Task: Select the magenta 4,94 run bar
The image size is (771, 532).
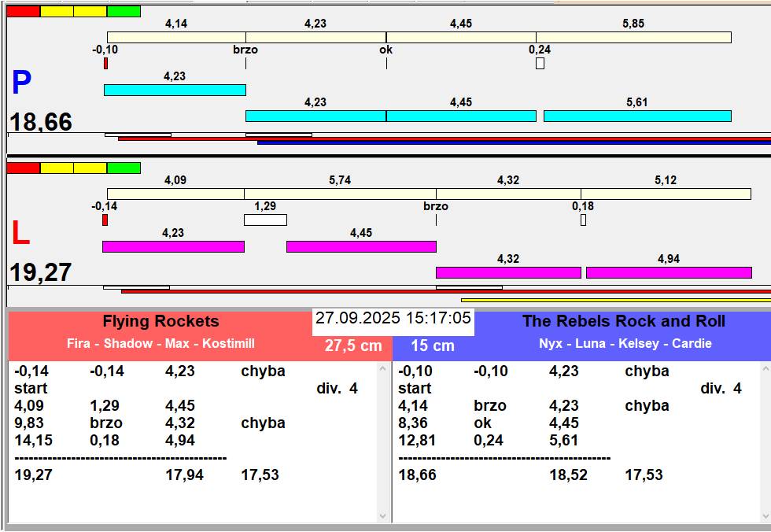Action: pos(670,272)
